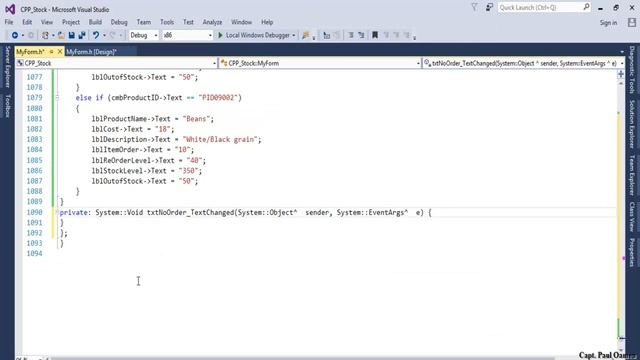Open the feedback icon beside Quick Launch
The image size is (640, 360).
pos(489,7)
